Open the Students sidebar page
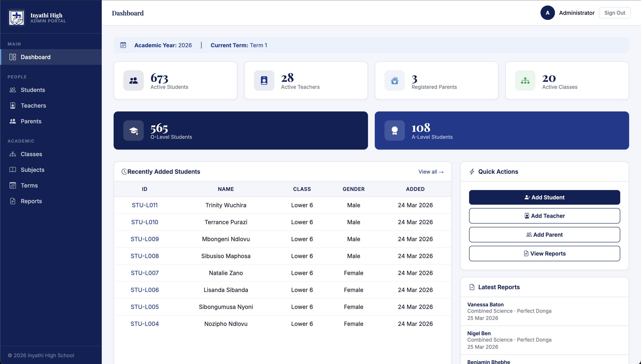This screenshot has width=641, height=364. point(33,90)
